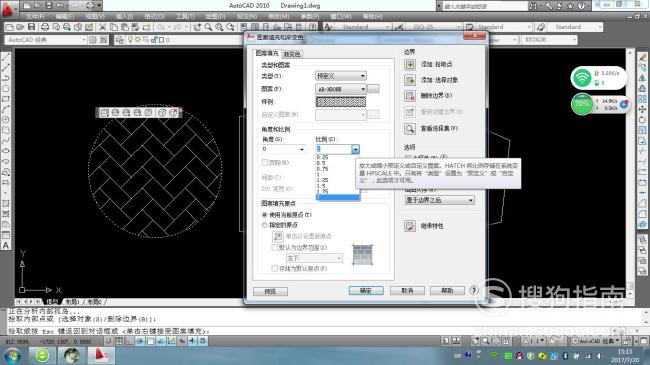Click the AutoCAD taskbar icon

point(100,355)
